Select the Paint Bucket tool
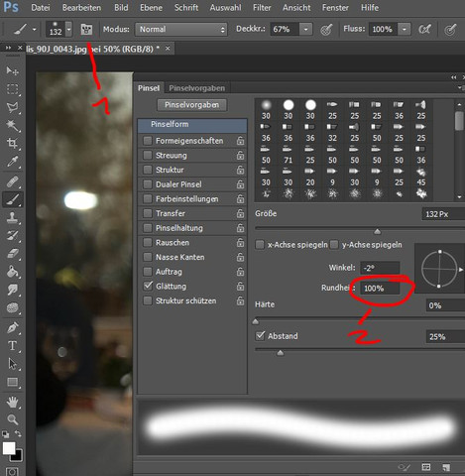The height and width of the screenshot is (476, 465). (12, 272)
